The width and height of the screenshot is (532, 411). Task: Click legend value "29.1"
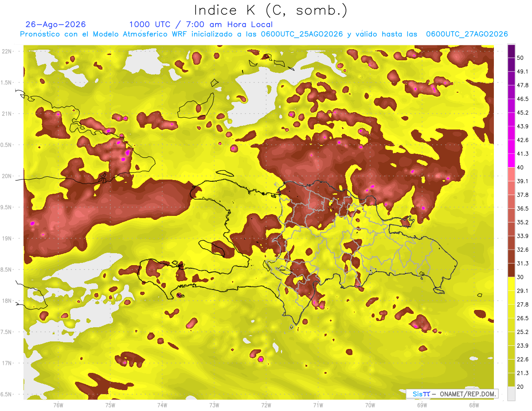(523, 290)
